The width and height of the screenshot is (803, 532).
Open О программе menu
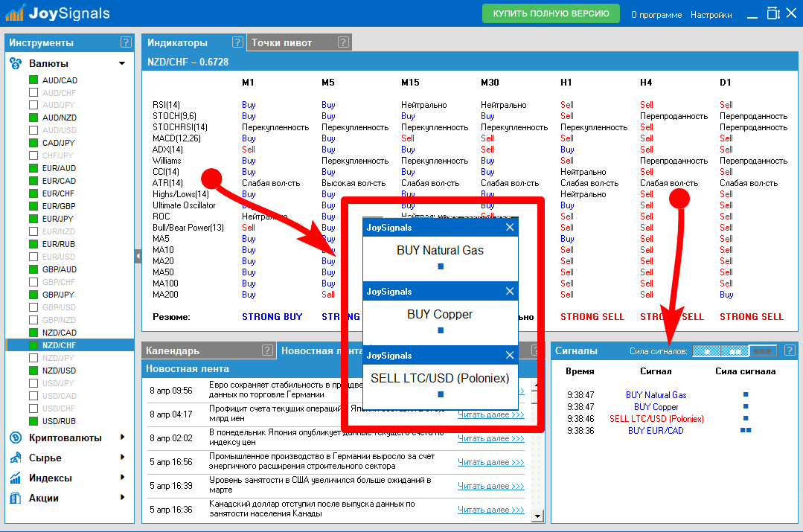click(x=656, y=15)
